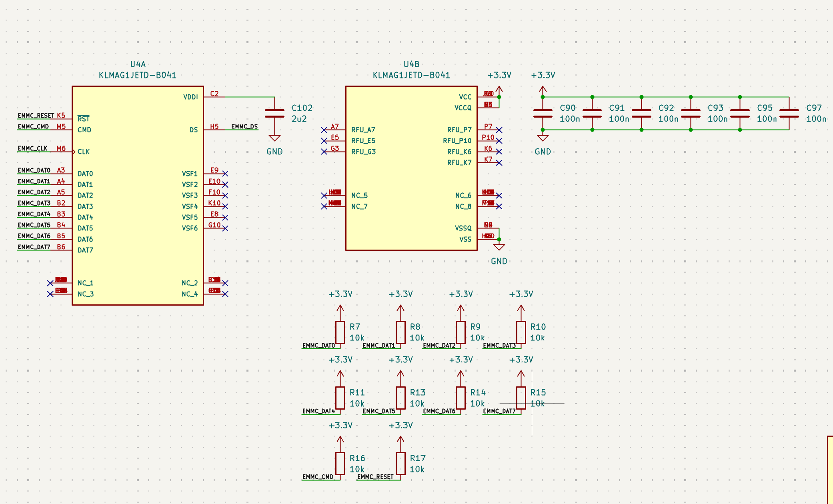This screenshot has width=833, height=504.
Task: Click the junction dot on VCC net
Action: pyautogui.click(x=499, y=97)
